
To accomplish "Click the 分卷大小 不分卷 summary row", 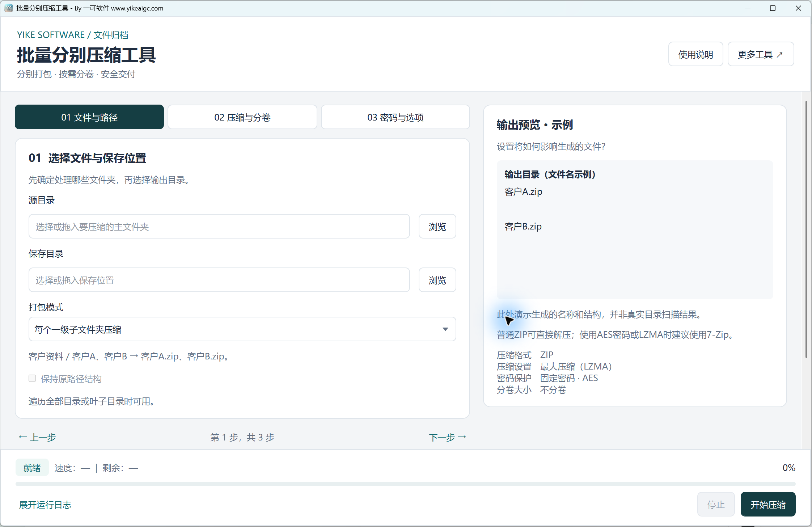I will click(x=532, y=390).
